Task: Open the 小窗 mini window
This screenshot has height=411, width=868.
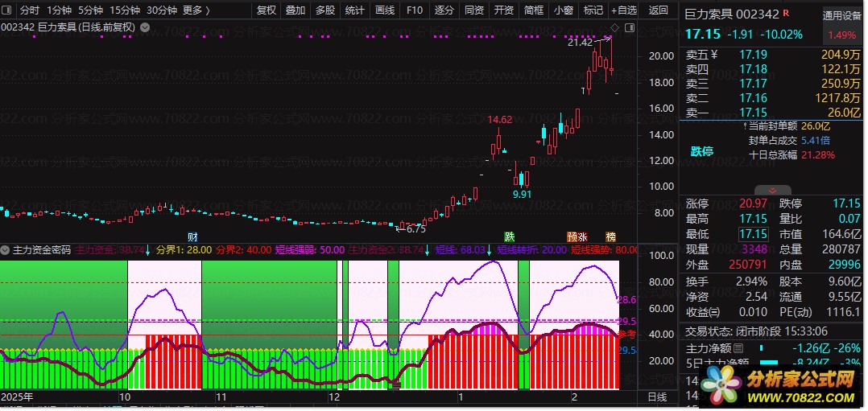Action: coord(564,10)
